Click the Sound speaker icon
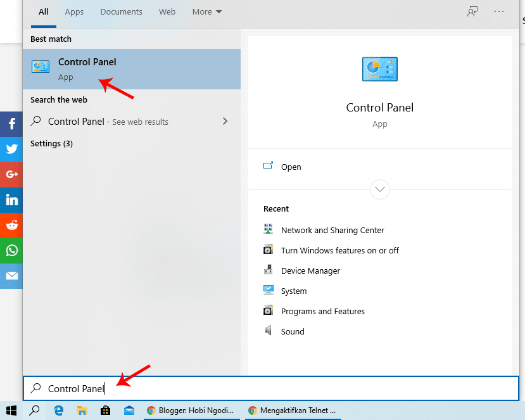 268,331
